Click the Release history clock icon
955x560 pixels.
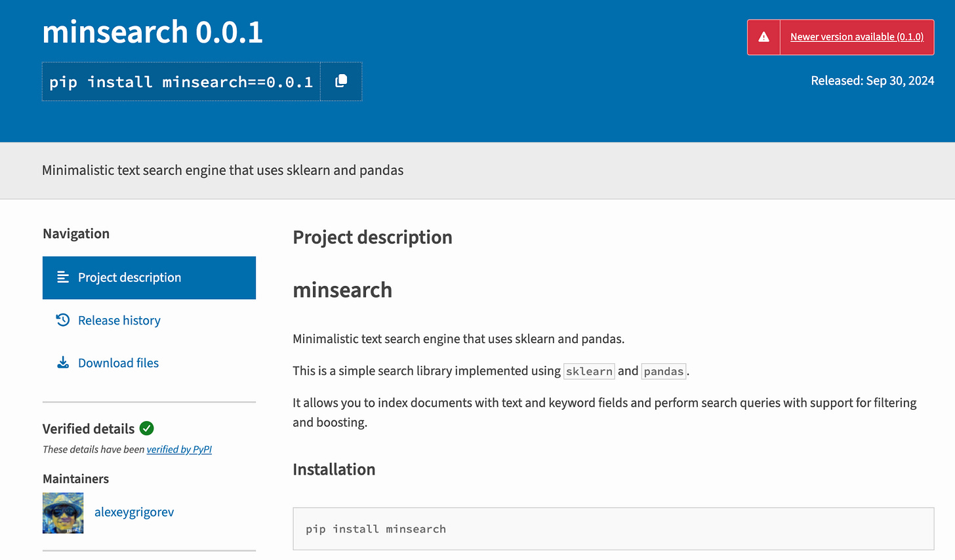pyautogui.click(x=63, y=320)
